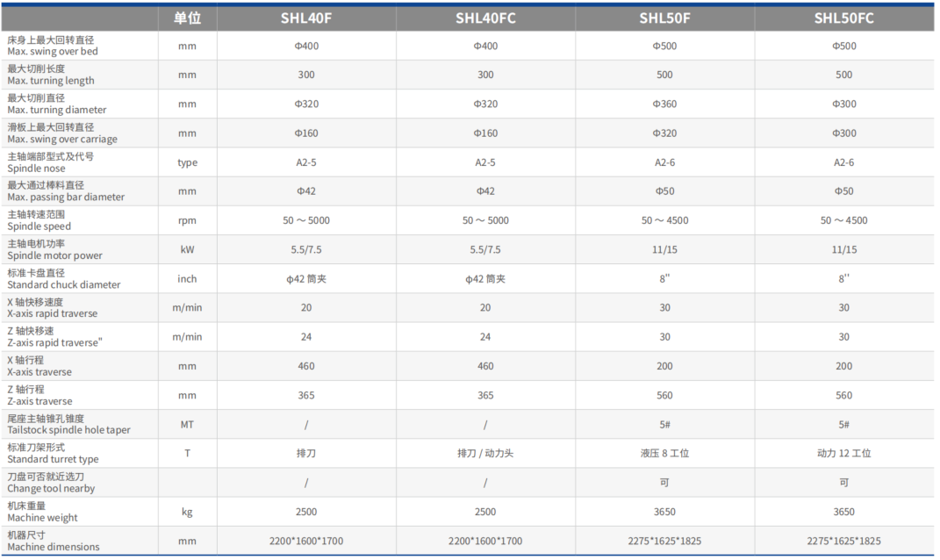Click the MT unit cell
The width and height of the screenshot is (940, 560).
pyautogui.click(x=187, y=425)
